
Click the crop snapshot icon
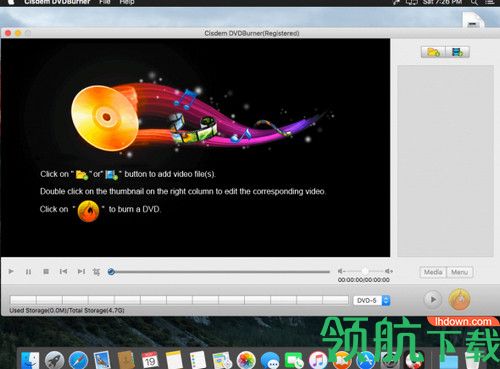pyautogui.click(x=96, y=272)
